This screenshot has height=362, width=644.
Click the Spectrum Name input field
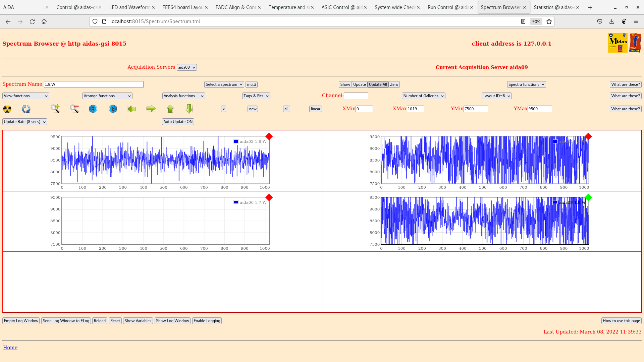click(94, 84)
